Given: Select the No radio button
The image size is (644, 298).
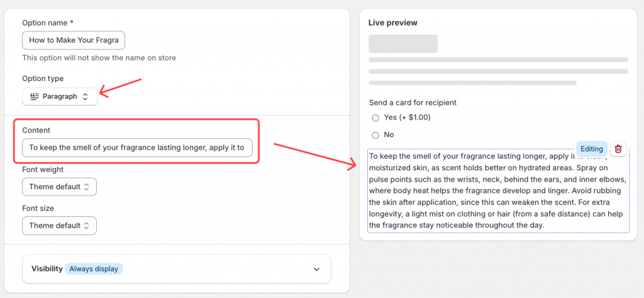Looking at the screenshot, I should pos(375,135).
